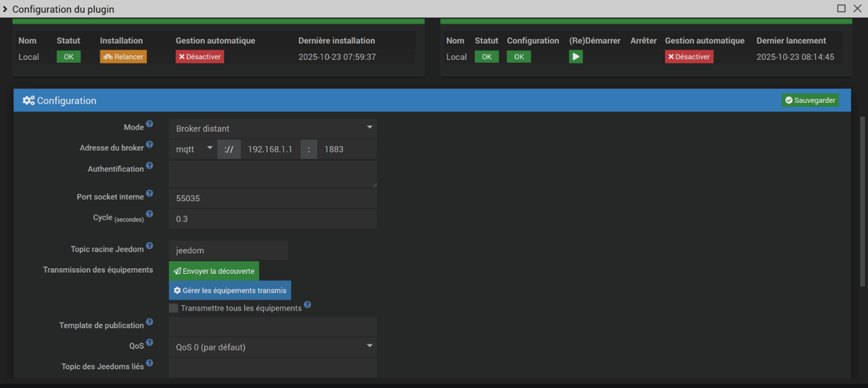Click Gérer les équipements transmis button

pyautogui.click(x=230, y=291)
